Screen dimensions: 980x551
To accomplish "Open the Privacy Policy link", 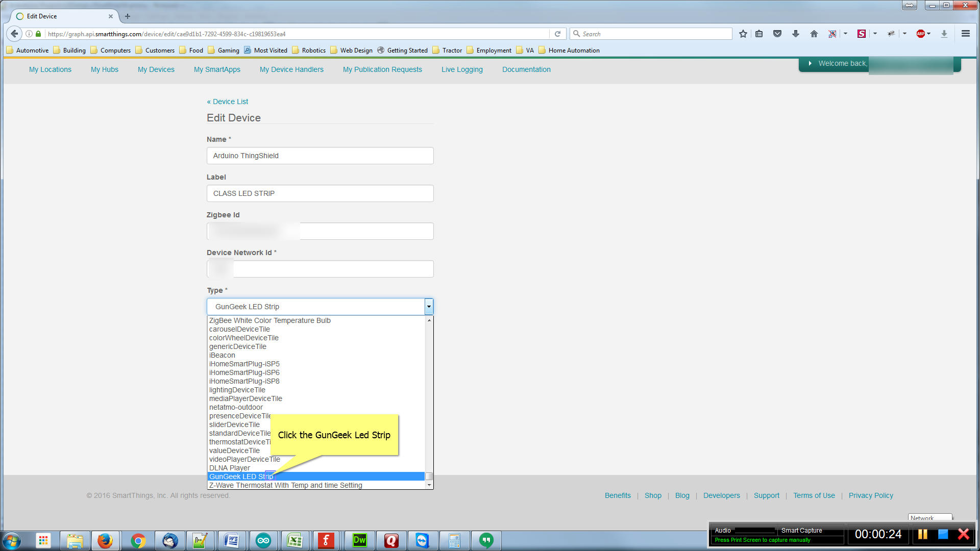I will (x=871, y=495).
